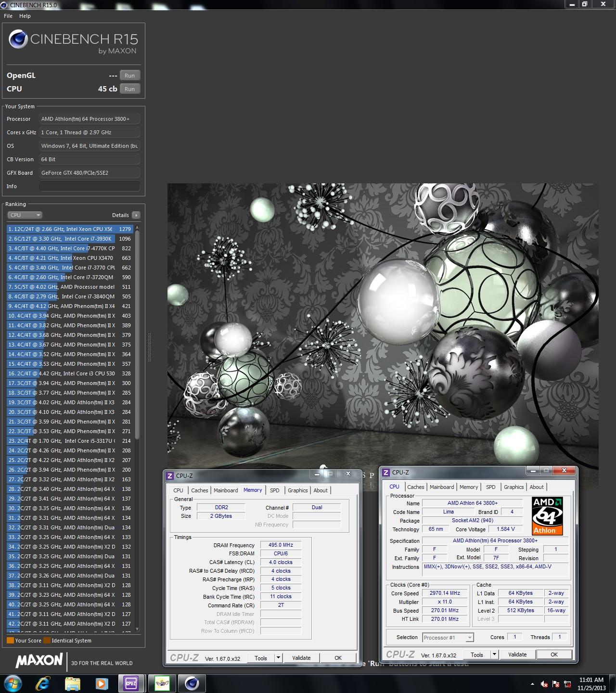Click title icon of CPU-Z processor window

click(386, 473)
